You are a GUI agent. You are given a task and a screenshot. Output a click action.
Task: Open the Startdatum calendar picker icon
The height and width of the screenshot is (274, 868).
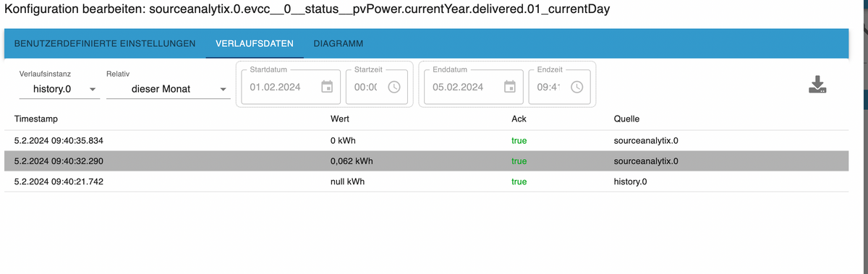327,87
